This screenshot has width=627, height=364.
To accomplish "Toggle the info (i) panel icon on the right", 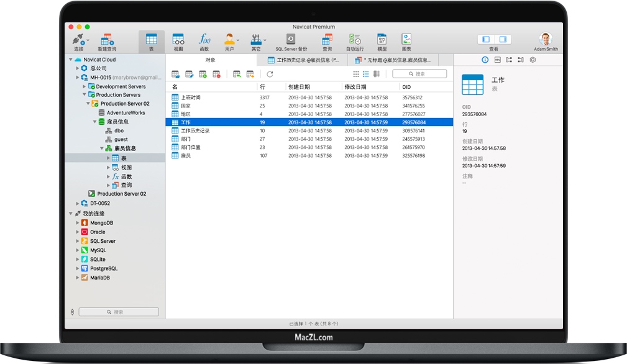I will click(484, 60).
